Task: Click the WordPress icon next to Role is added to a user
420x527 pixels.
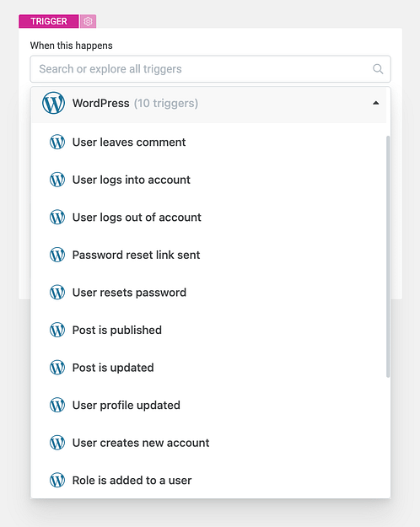Action: [57, 480]
